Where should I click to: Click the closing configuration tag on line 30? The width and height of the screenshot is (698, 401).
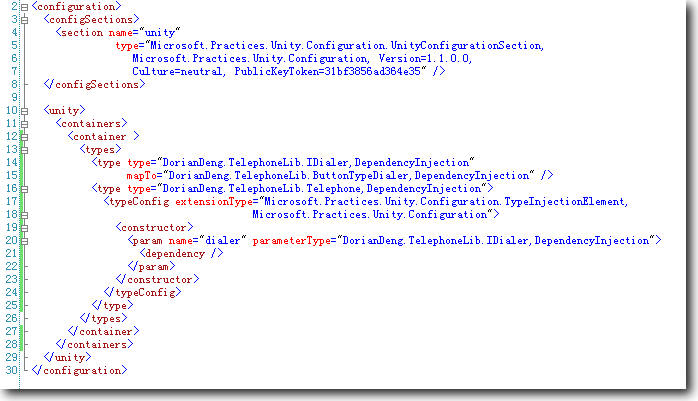click(x=79, y=370)
